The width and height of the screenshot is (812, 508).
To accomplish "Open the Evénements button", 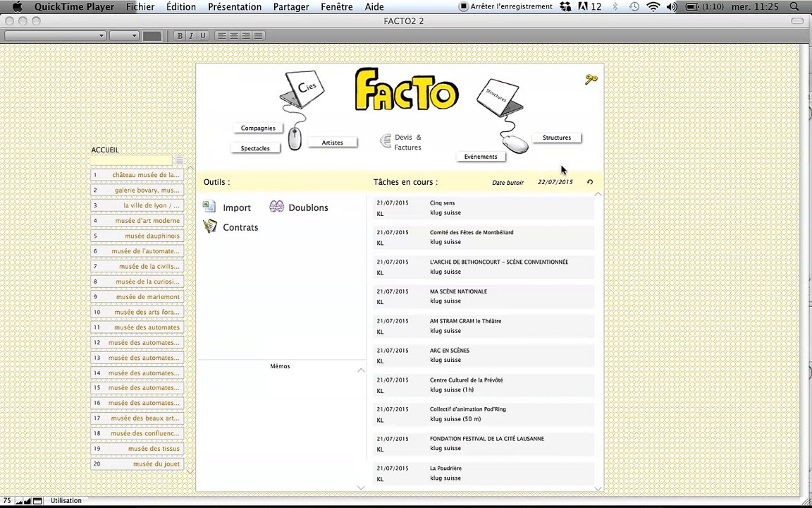I will [481, 157].
